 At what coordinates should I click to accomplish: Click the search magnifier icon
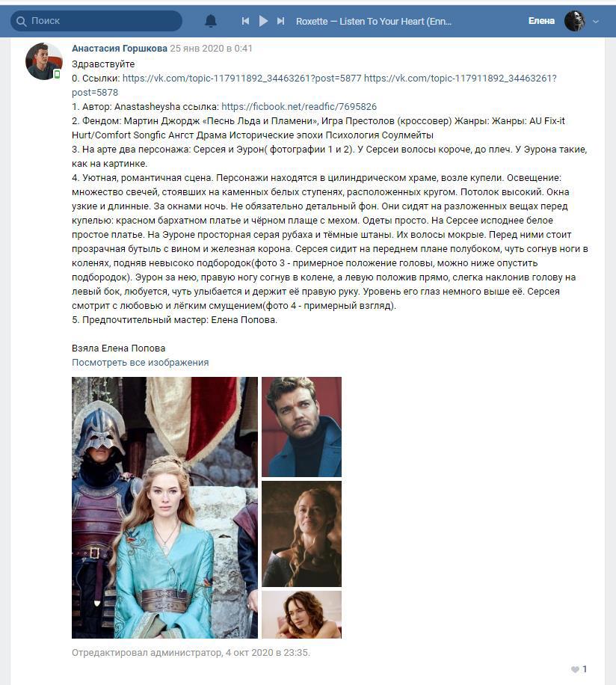click(22, 21)
